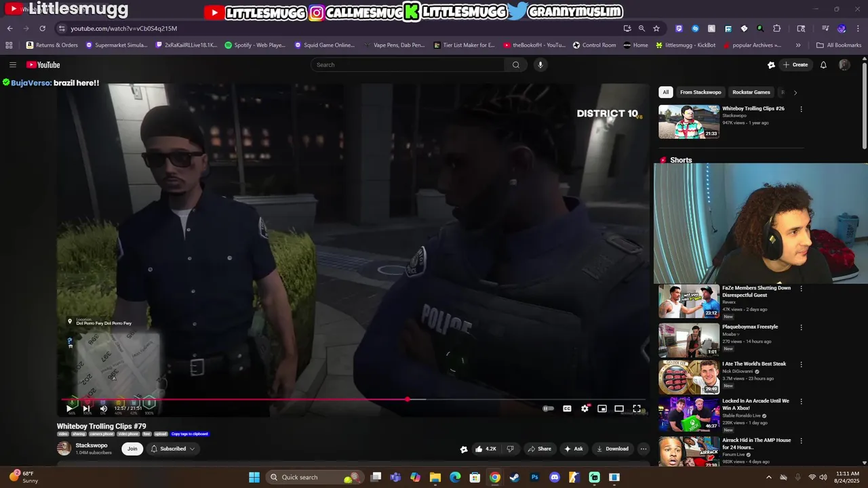Open options for FaZe Members video
Viewport: 868px width, 488px height.
pyautogui.click(x=801, y=289)
